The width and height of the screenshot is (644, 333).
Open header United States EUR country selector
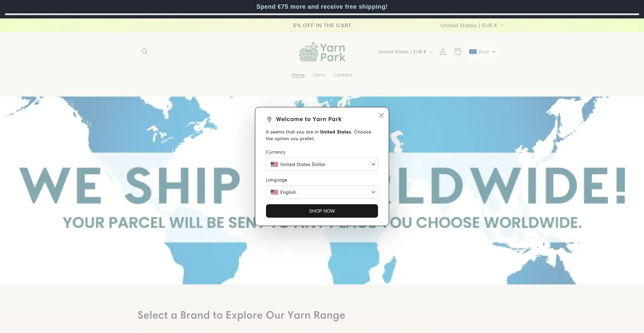click(406, 52)
